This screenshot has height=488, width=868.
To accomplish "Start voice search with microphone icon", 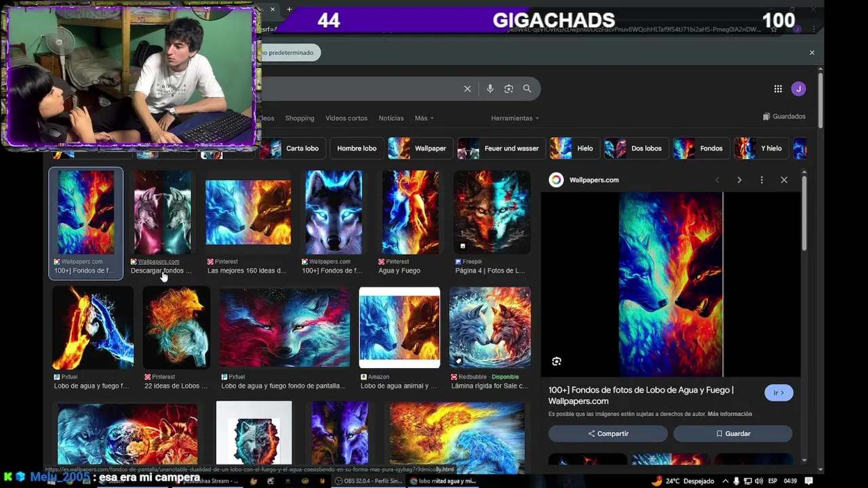I will [490, 89].
